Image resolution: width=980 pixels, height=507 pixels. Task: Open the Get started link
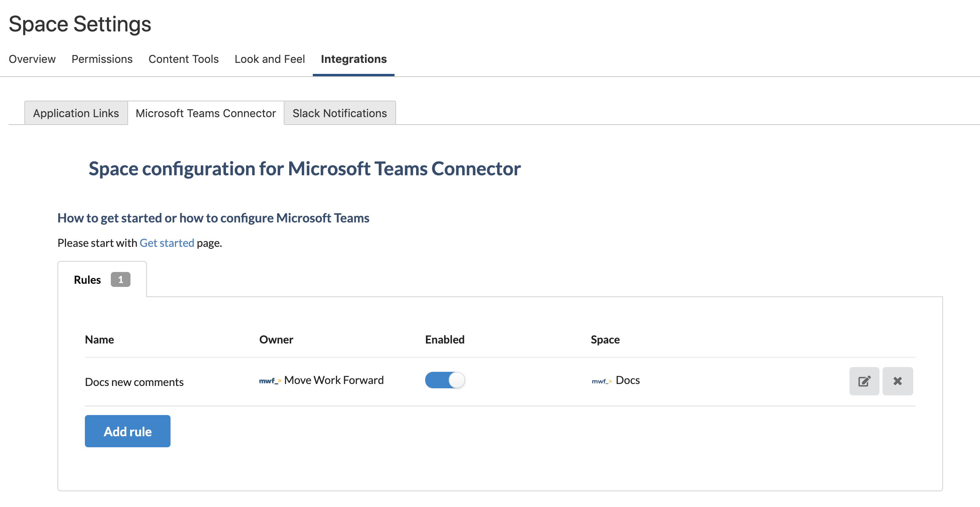[167, 243]
